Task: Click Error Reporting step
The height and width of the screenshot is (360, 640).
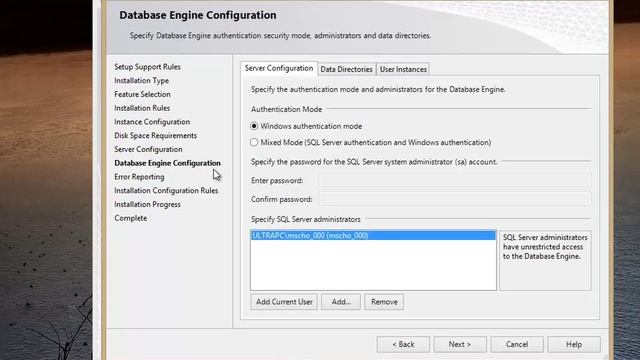Action: pyautogui.click(x=139, y=177)
